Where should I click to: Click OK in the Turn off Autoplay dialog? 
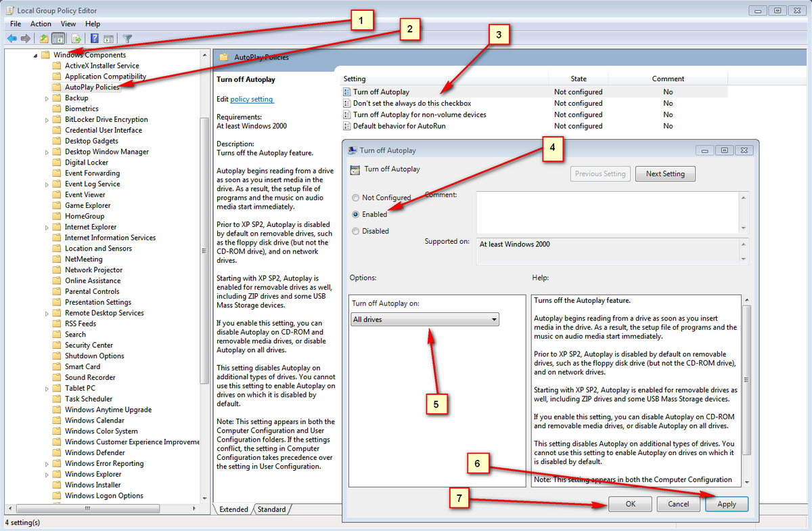coord(630,504)
